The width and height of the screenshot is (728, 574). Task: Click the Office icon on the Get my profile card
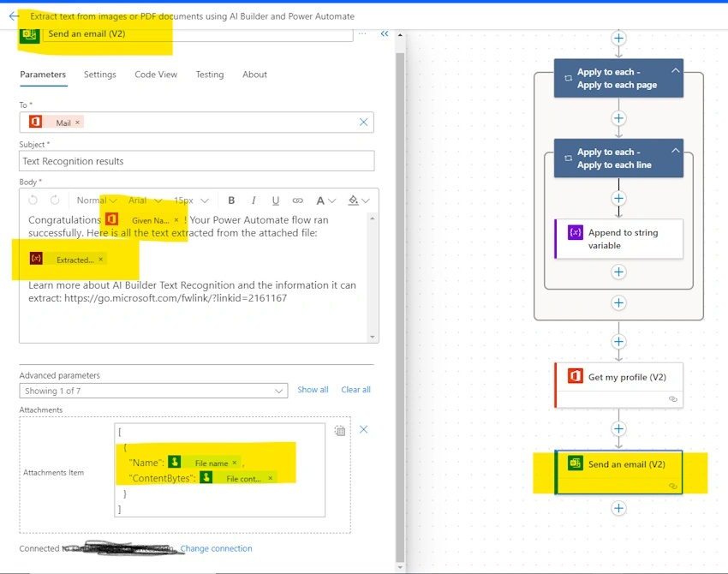[576, 376]
